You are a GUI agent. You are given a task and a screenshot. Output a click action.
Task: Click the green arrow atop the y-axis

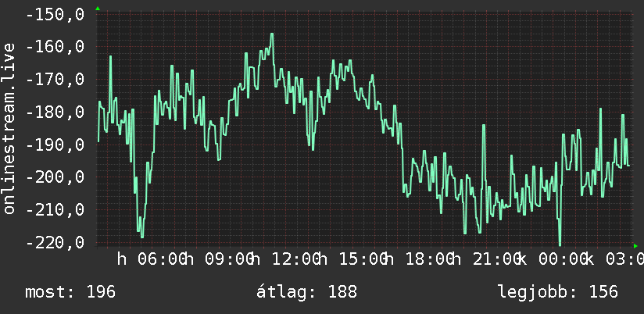[x=98, y=9]
